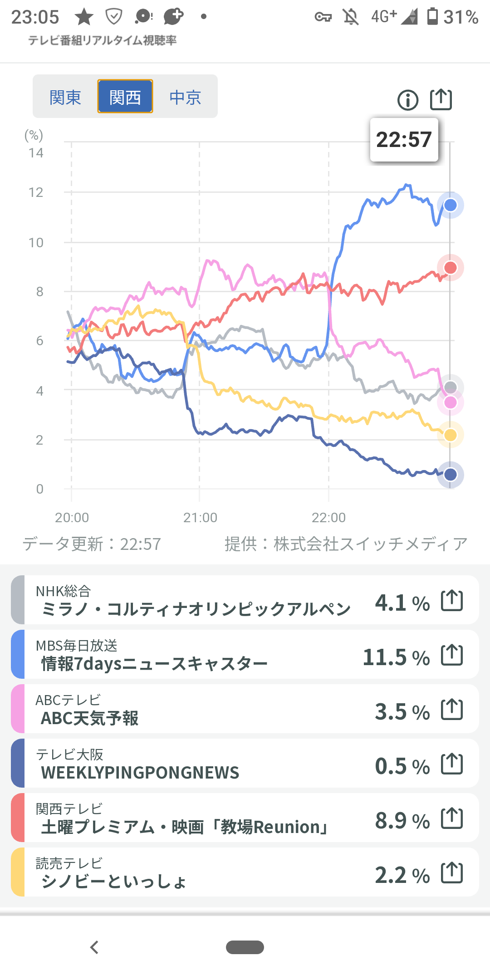Viewport: 490px width, 980px height.
Task: Share the NHK総合 program rating
Action: point(452,601)
